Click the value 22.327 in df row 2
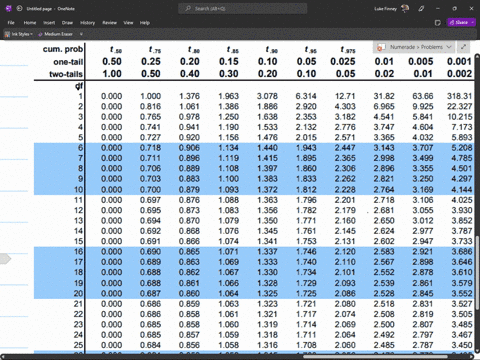 click(460, 107)
